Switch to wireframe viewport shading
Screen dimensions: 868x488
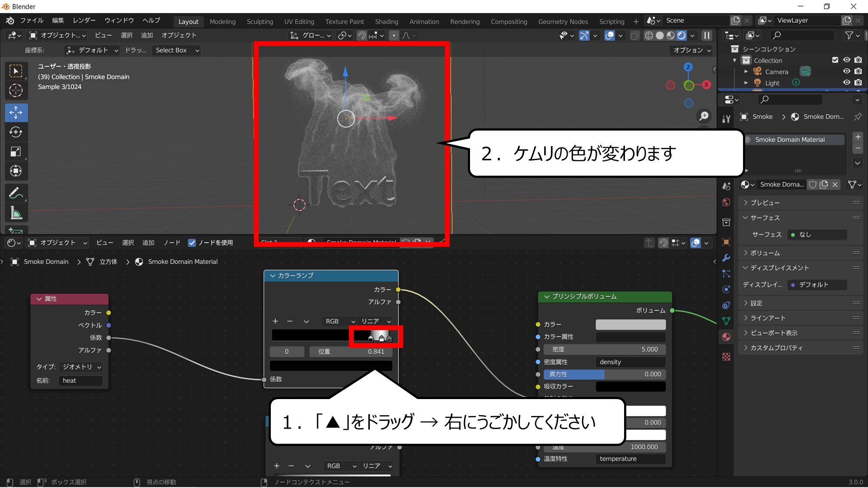(x=649, y=36)
